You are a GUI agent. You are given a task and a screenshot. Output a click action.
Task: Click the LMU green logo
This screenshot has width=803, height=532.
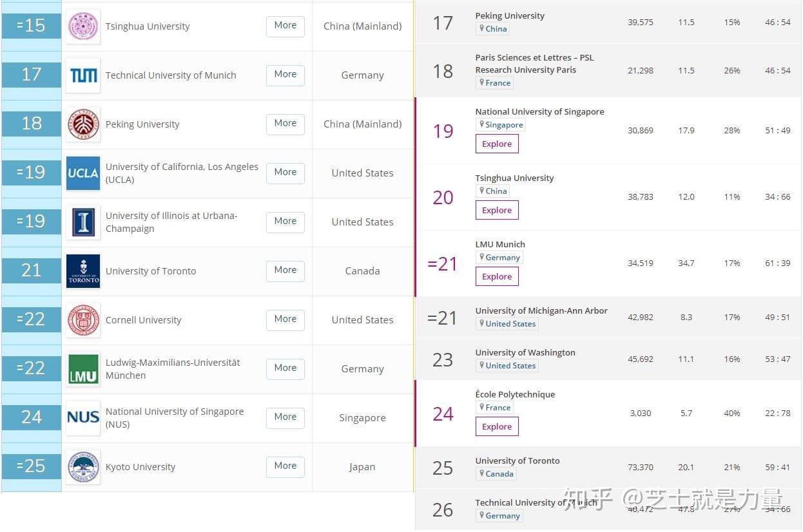pyautogui.click(x=83, y=369)
